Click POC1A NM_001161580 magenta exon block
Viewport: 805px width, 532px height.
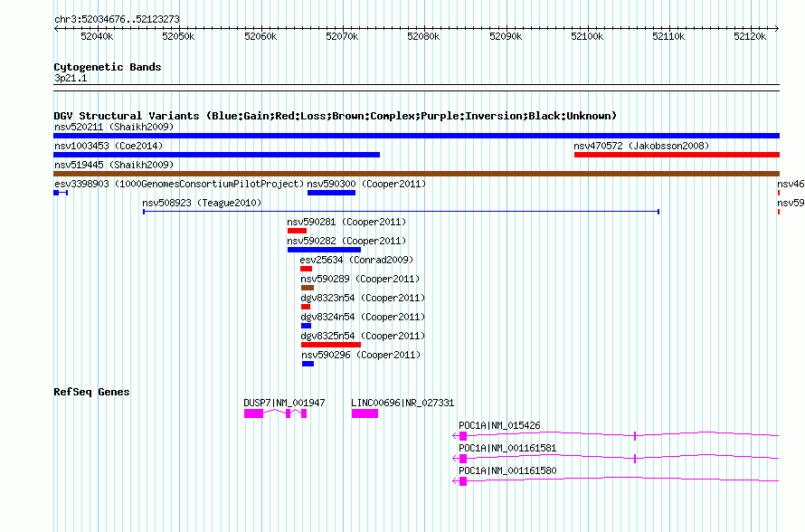[x=463, y=481]
